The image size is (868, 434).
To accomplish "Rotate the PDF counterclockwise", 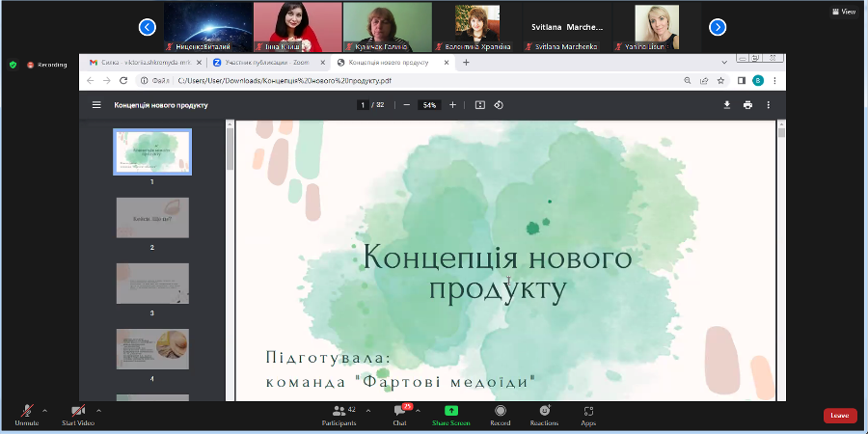I will (499, 105).
